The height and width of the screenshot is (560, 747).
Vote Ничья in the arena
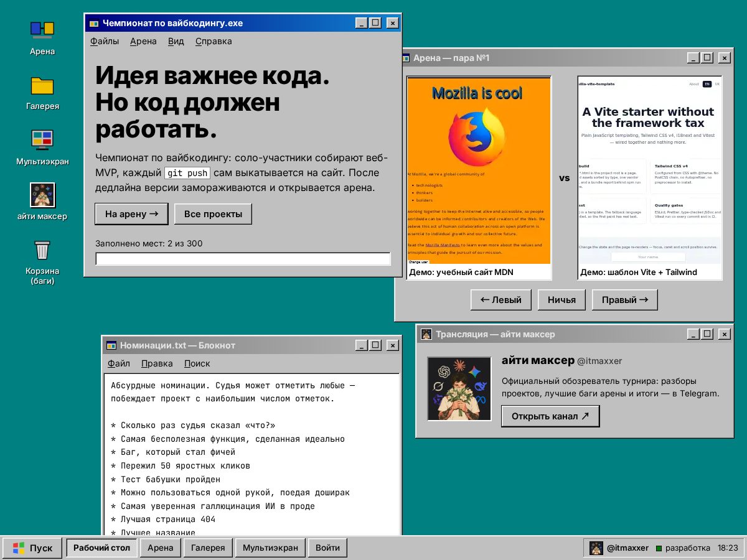coord(561,300)
